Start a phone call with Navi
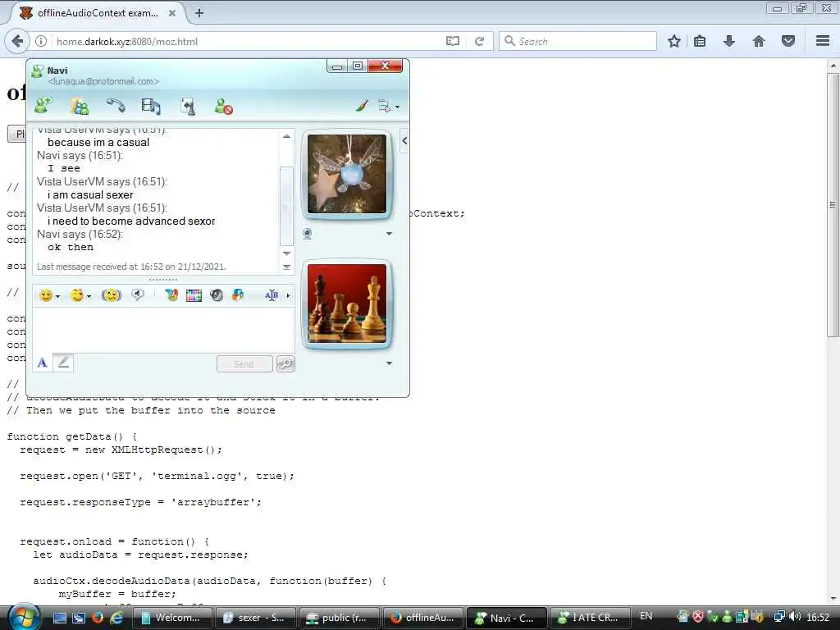840x630 pixels. tap(115, 106)
